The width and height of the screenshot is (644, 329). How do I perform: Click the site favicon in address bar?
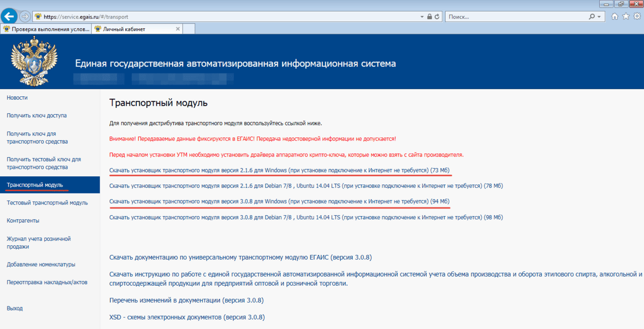click(38, 17)
